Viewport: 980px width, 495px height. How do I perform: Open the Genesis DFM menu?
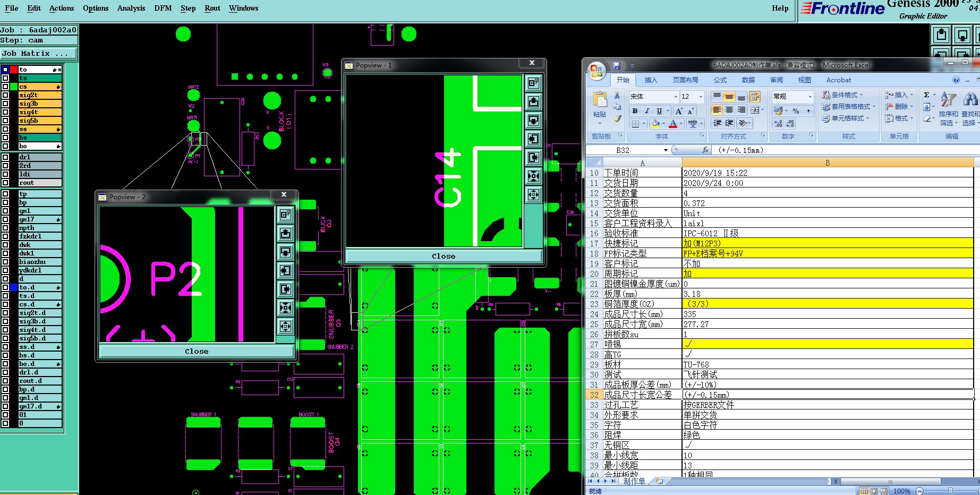(163, 8)
